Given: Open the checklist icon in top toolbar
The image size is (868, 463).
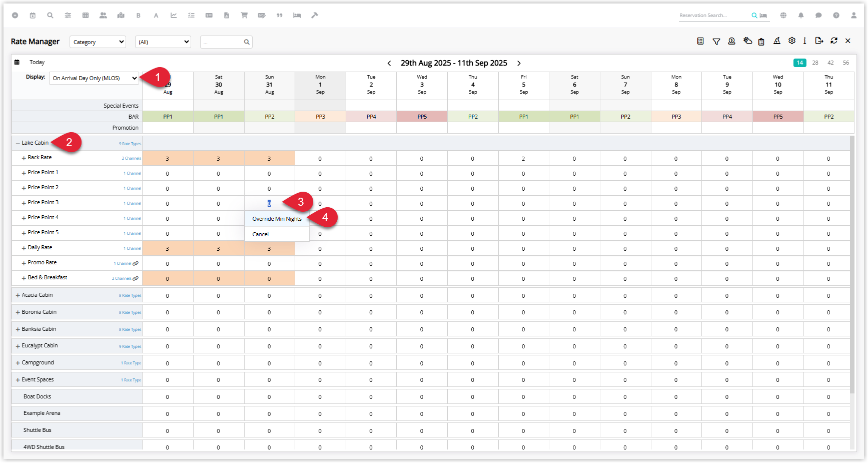Looking at the screenshot, I should (x=191, y=16).
